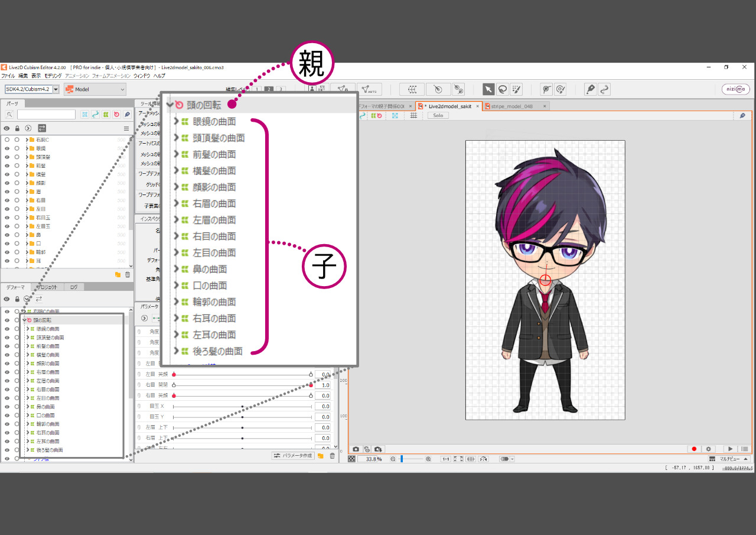
Task: Toggle lock circle for 前髪 part
Action: tap(17, 166)
